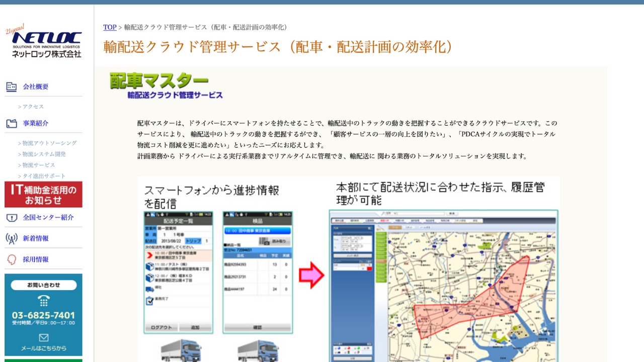Click the left truck image under phone screenshot

(x=182, y=350)
